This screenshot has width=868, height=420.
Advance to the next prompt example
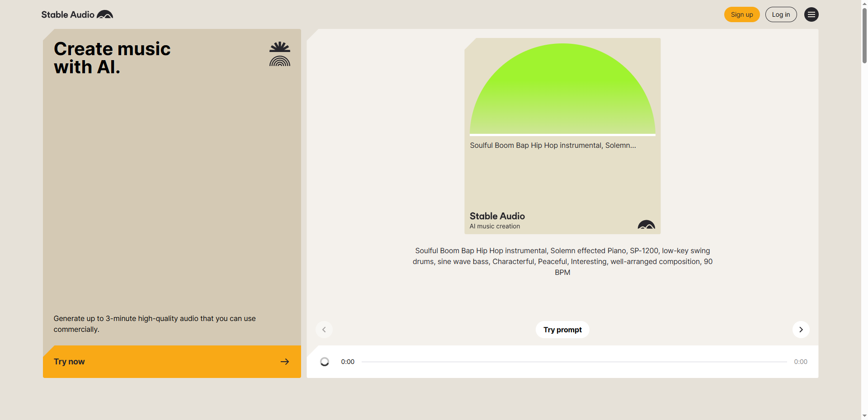pyautogui.click(x=801, y=330)
